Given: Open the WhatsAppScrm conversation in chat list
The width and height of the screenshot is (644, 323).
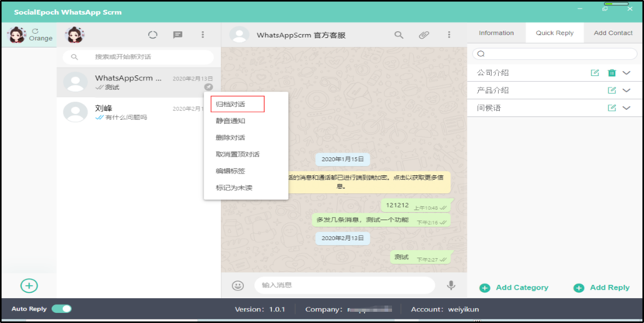Looking at the screenshot, I should pos(139,83).
